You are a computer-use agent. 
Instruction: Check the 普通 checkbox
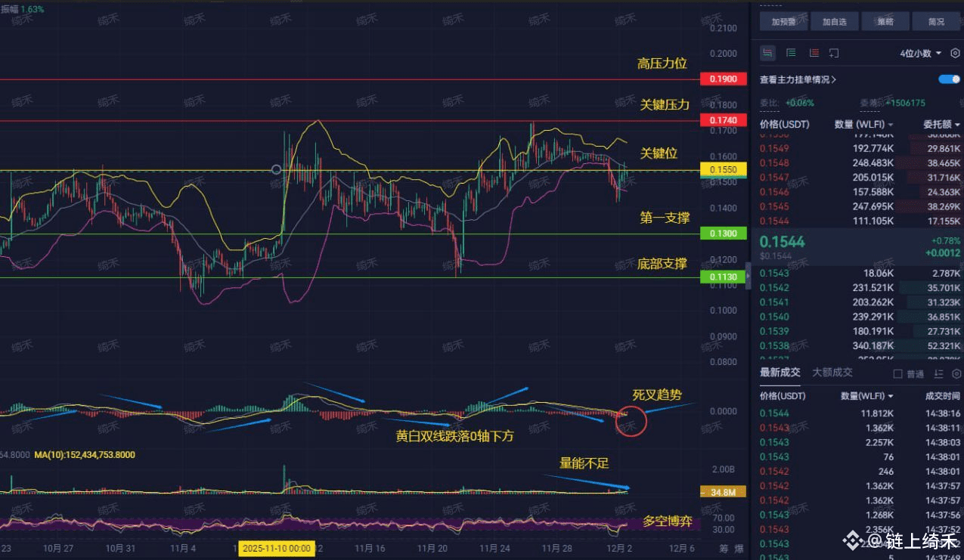[x=898, y=374]
